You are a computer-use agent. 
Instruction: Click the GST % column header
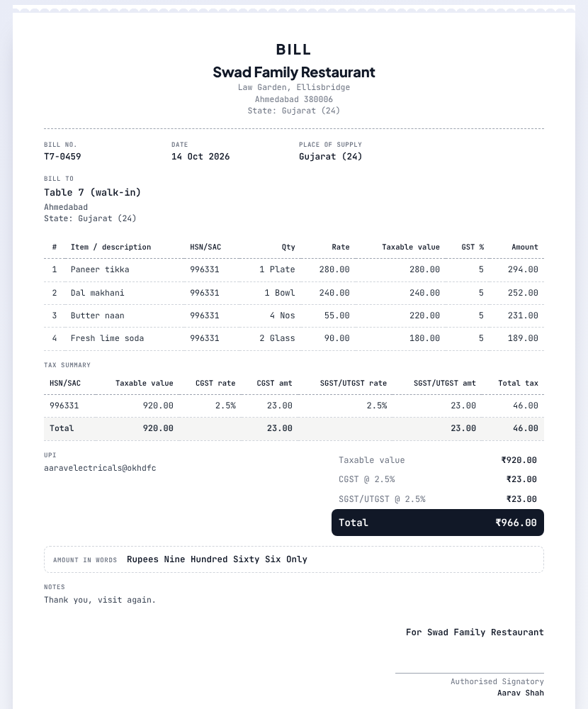pyautogui.click(x=473, y=247)
